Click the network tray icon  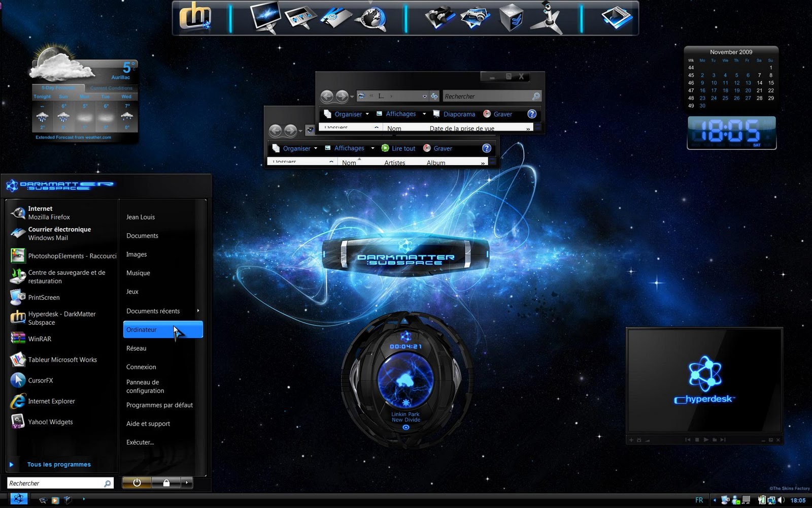771,500
